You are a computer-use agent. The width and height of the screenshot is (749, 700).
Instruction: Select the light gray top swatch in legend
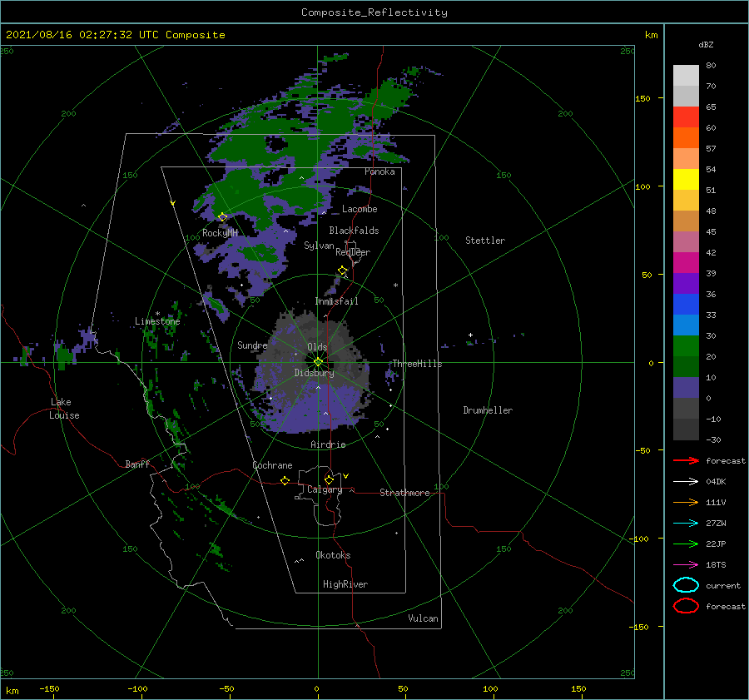(x=686, y=76)
